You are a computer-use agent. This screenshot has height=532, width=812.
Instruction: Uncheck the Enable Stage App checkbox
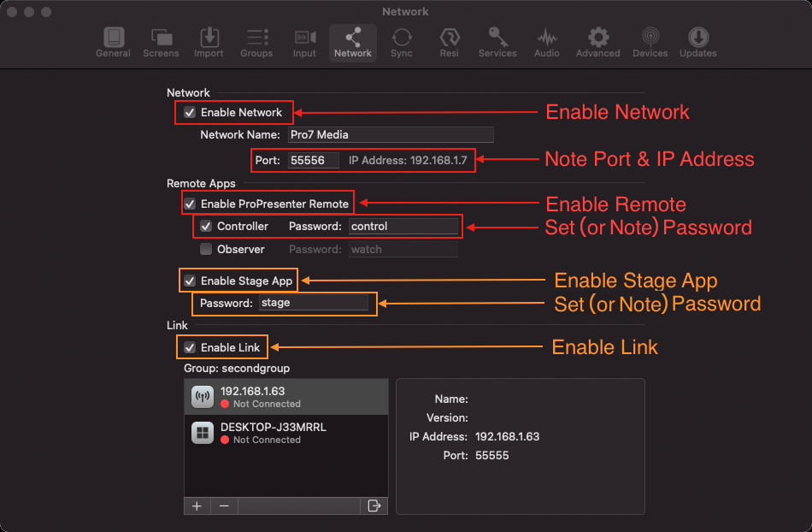tap(190, 281)
